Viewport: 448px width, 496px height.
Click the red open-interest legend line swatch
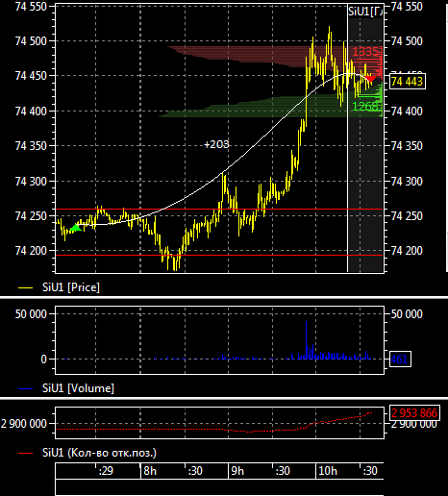coord(26,454)
